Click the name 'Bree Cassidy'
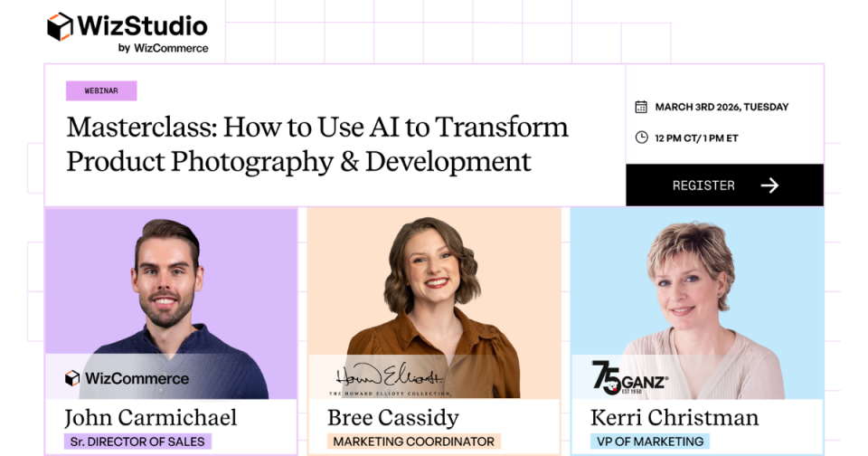 (393, 418)
